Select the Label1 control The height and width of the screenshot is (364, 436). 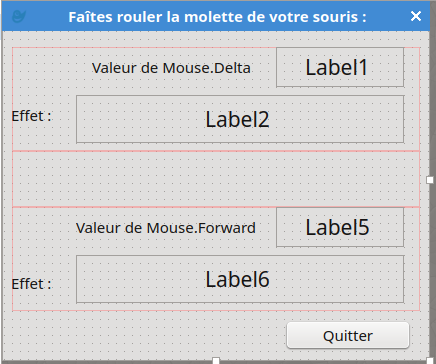340,67
